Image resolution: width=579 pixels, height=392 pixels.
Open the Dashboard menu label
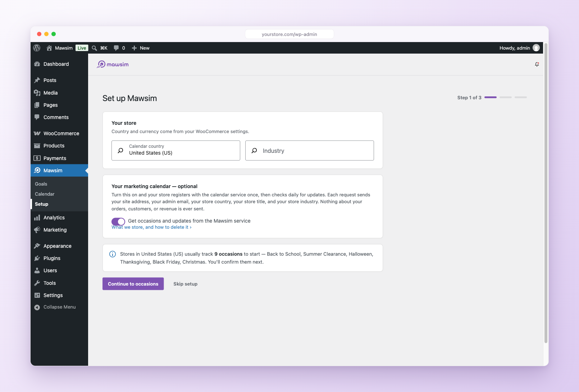point(56,64)
